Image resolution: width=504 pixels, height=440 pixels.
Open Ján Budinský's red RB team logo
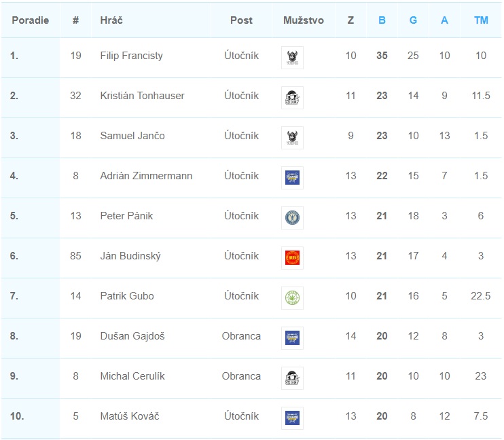pos(292,258)
